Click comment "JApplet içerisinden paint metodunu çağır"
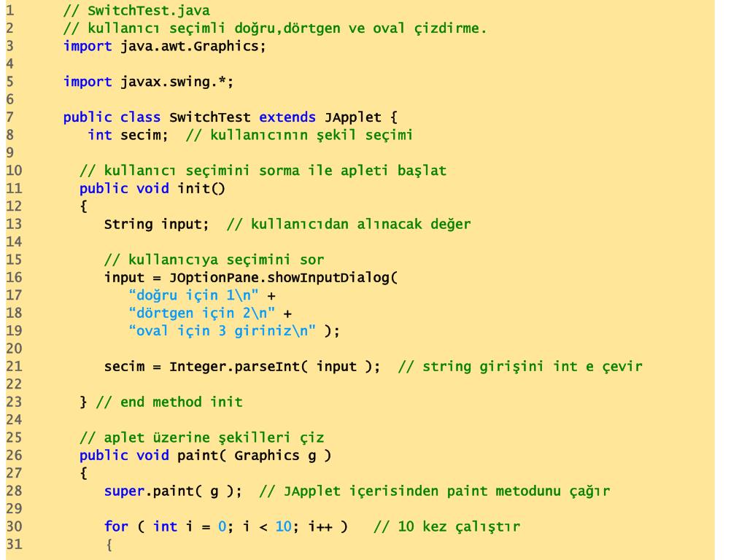The width and height of the screenshot is (747, 560). [446, 491]
